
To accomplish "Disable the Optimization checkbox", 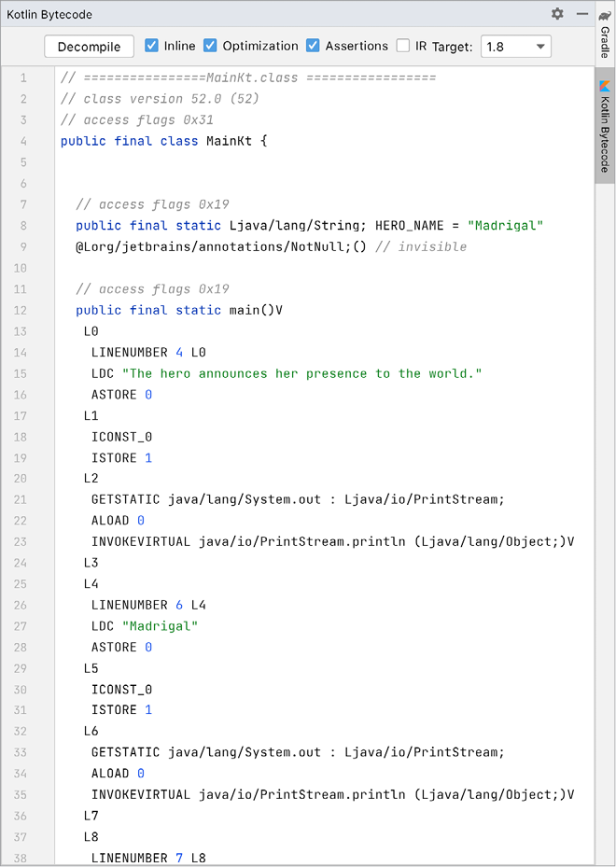I will [x=210, y=46].
